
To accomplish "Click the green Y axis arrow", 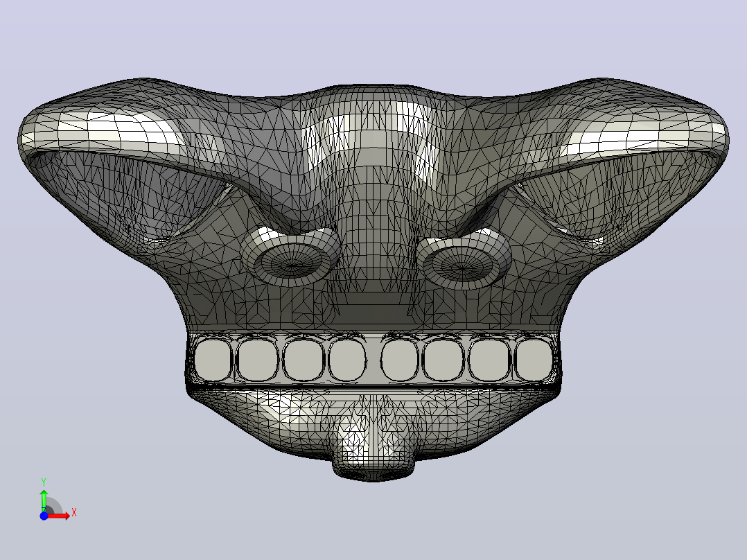I will pos(44,500).
